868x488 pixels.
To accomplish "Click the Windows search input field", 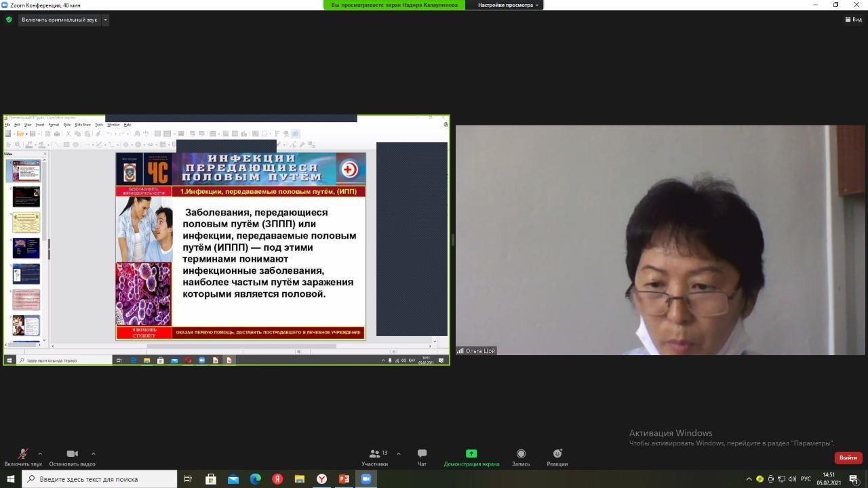I will (102, 479).
